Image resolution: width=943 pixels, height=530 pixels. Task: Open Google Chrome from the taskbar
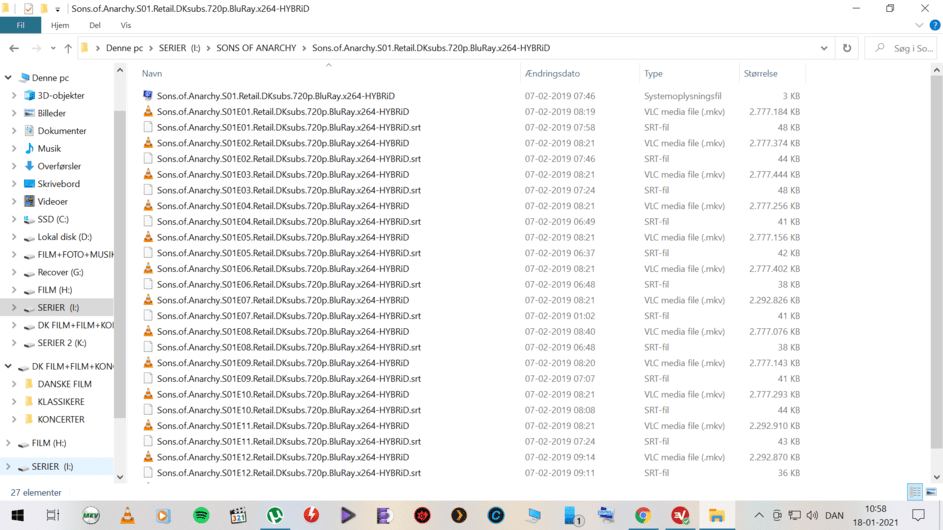(x=643, y=516)
